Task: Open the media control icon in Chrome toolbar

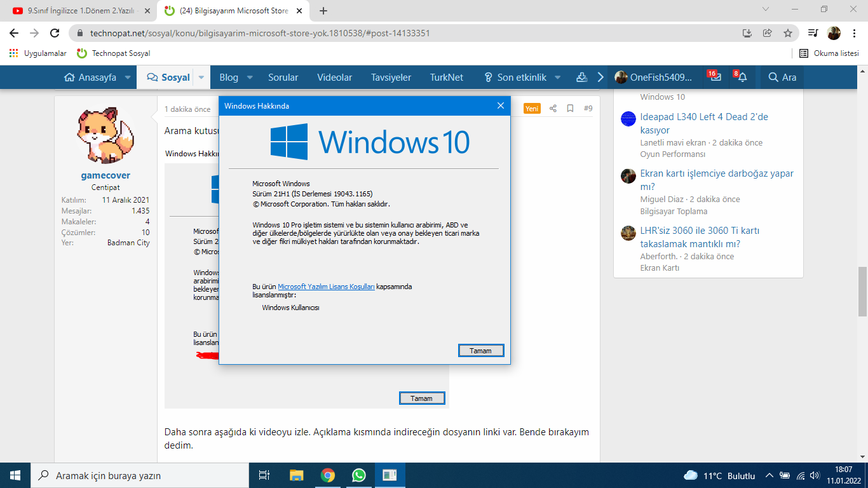Action: point(813,33)
